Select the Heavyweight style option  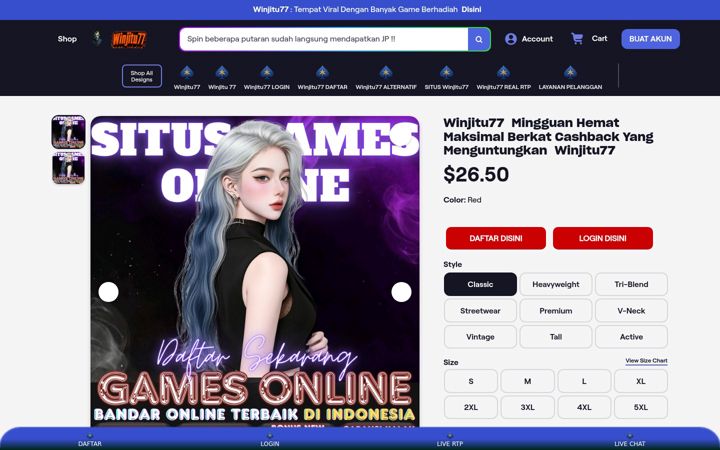tap(556, 284)
